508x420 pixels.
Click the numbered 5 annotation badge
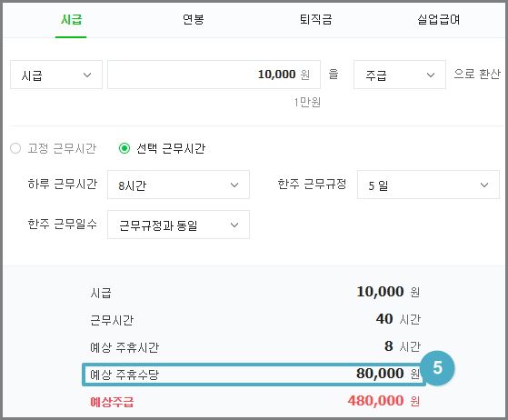438,368
